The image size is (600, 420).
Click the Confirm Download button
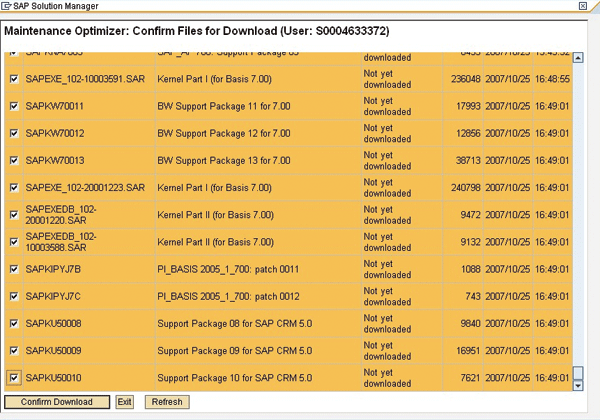click(x=57, y=402)
